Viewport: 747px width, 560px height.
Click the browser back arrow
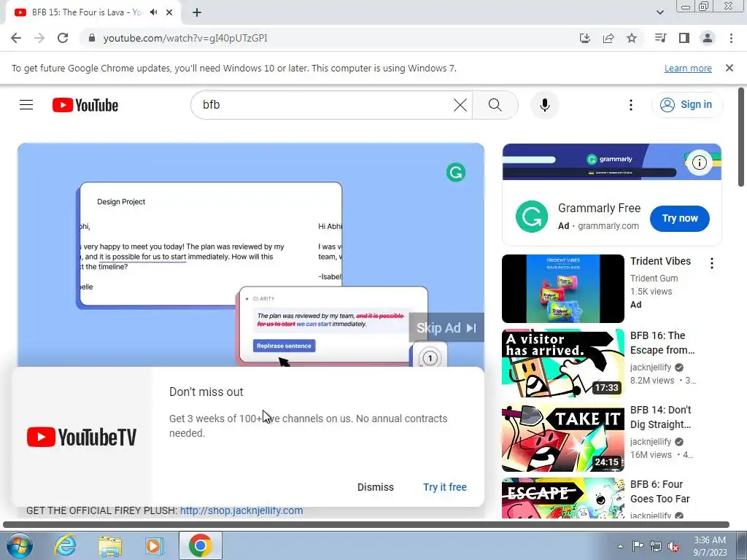(x=16, y=38)
